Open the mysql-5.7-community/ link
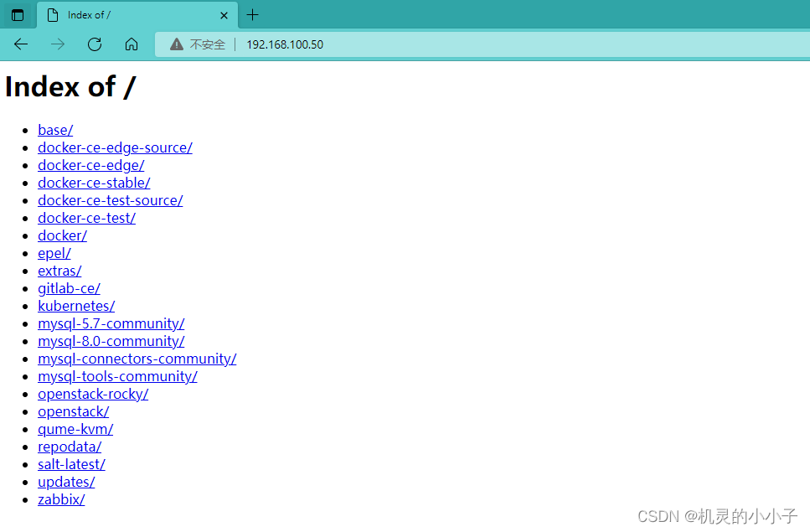 pyautogui.click(x=111, y=323)
